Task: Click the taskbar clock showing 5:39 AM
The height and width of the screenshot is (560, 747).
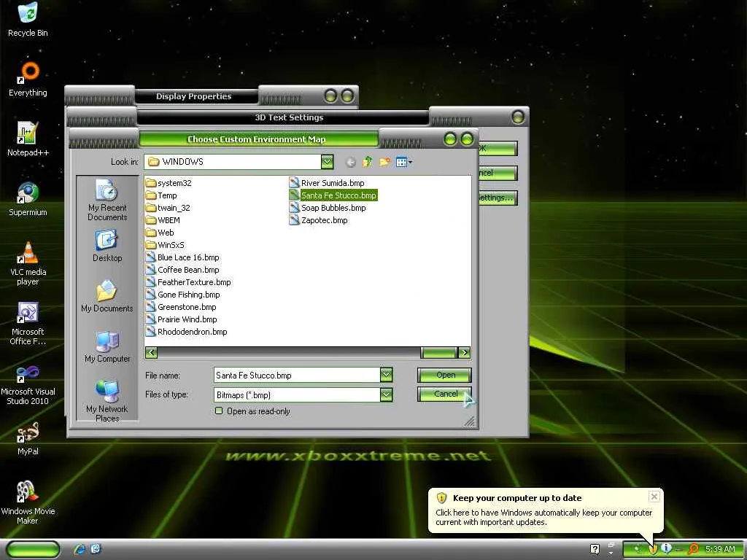Action: [720, 549]
